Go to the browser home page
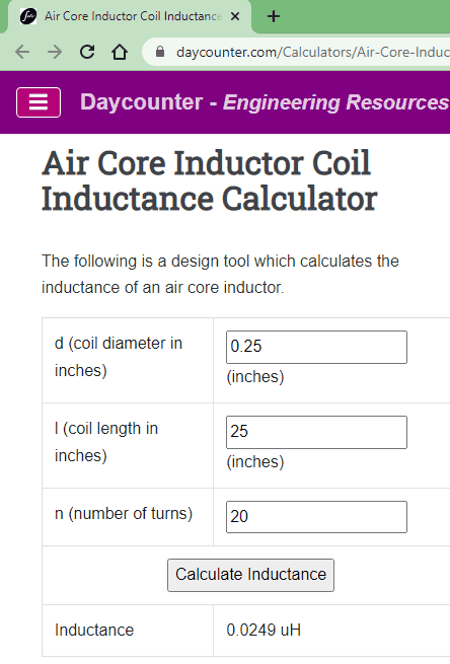 (120, 52)
